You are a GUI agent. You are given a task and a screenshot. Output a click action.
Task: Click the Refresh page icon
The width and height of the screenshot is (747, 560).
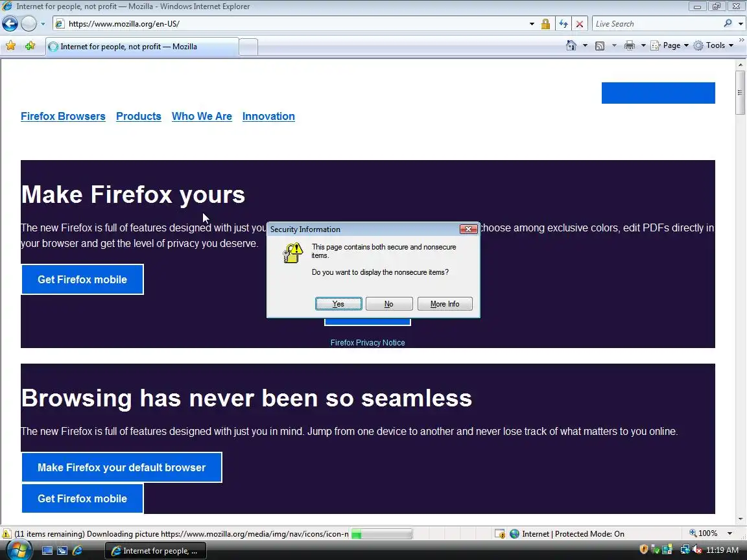563,24
